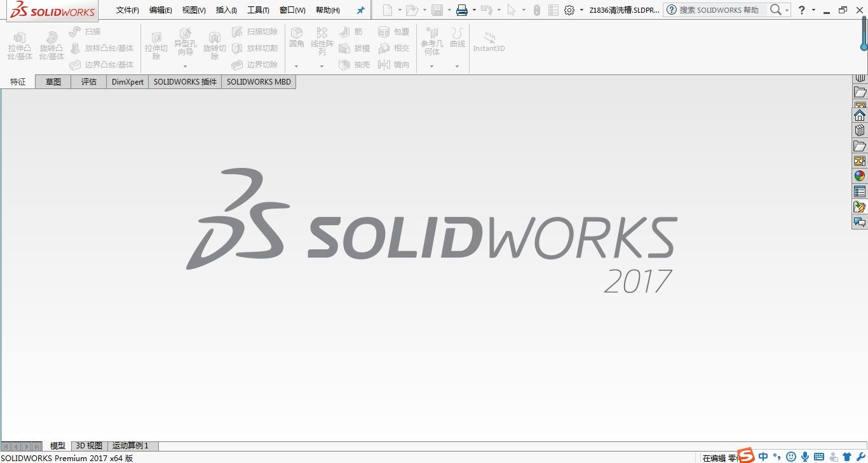Image resolution: width=868 pixels, height=463 pixels.
Task: Select the Mirror (镜向) tool
Action: coord(394,64)
